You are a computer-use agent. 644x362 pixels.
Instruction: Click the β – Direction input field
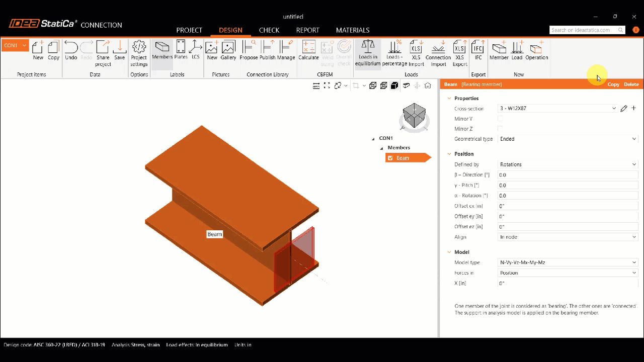[x=568, y=175]
